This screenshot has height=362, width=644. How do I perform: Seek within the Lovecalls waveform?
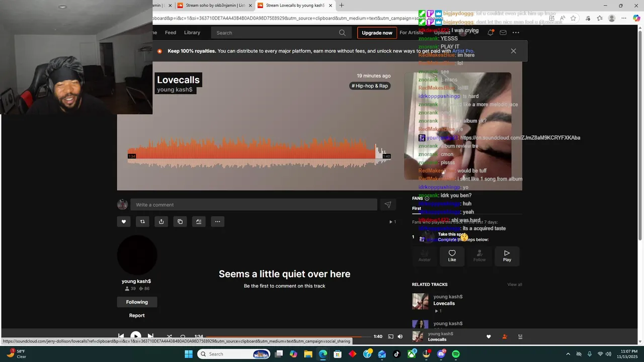(x=259, y=152)
